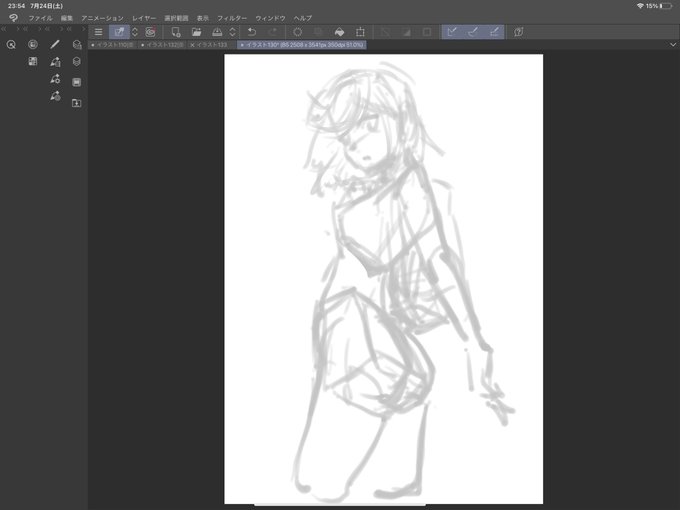Expand the canvas tab list chevron

(673, 45)
